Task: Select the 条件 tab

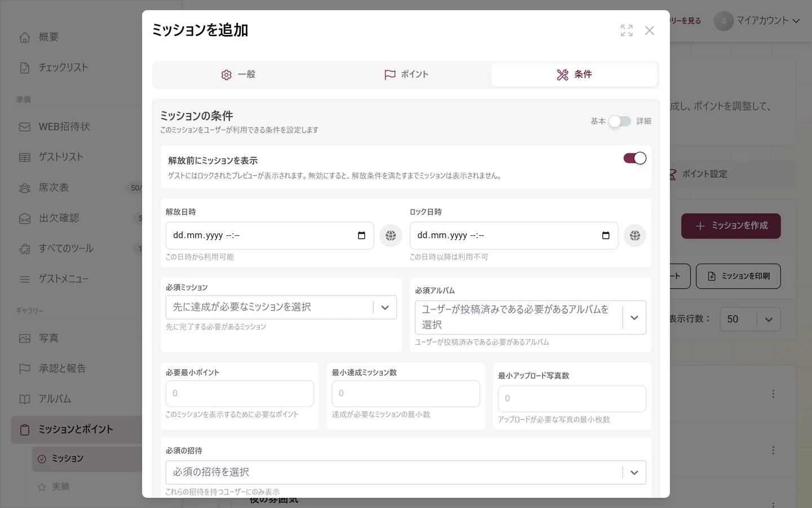Action: coord(574,75)
